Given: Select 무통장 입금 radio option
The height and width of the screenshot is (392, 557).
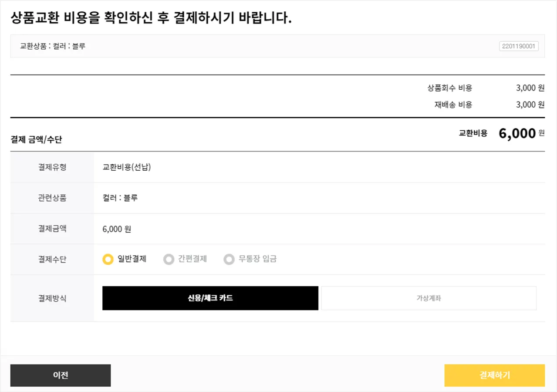Looking at the screenshot, I should coord(229,259).
